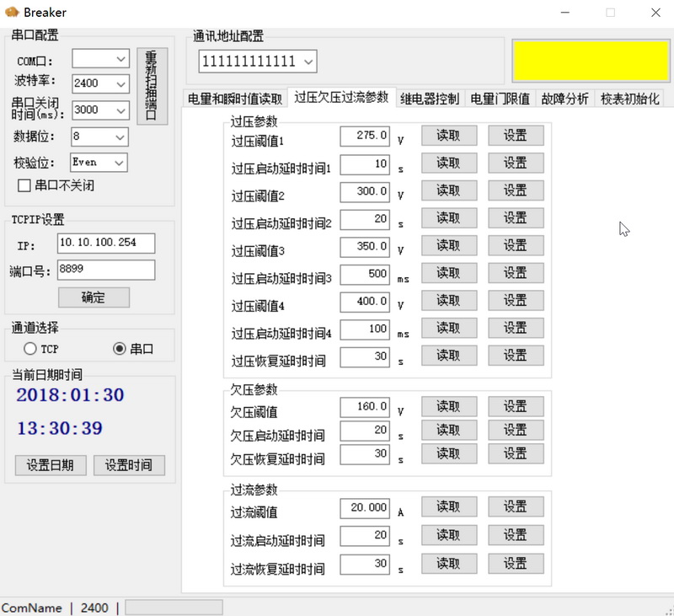Expand the 通讯地址配置 address dropdown

[308, 62]
